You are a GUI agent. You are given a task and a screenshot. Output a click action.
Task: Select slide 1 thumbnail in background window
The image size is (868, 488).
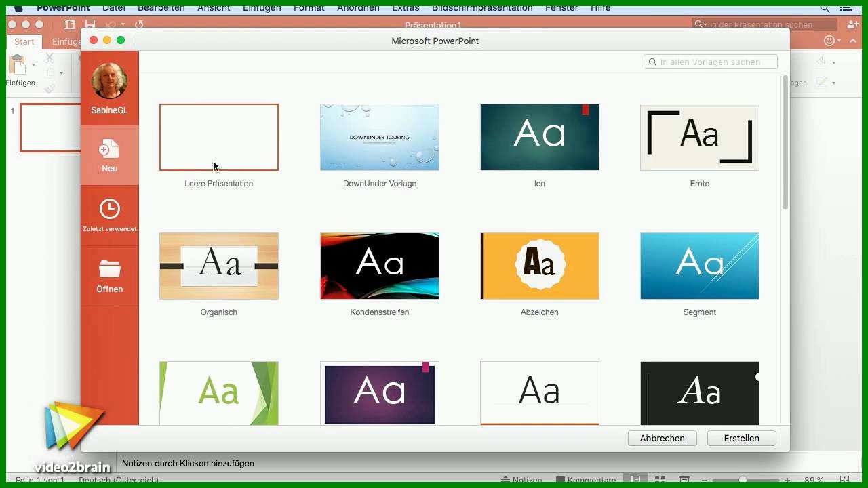point(50,127)
